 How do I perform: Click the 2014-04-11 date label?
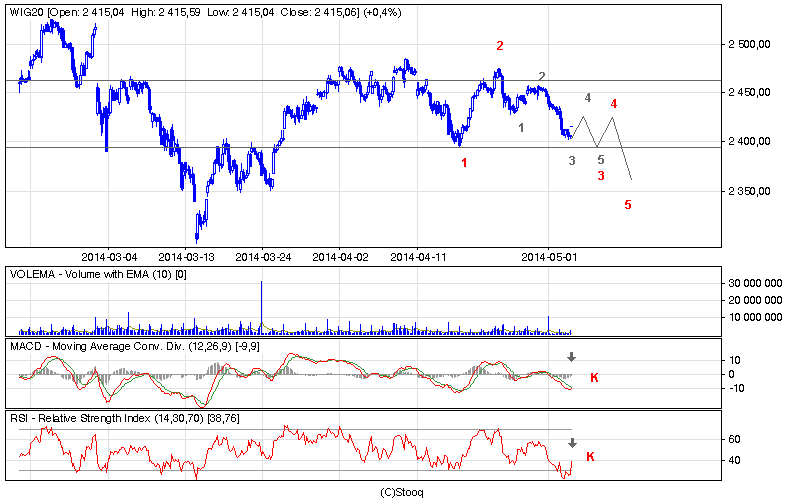point(418,257)
